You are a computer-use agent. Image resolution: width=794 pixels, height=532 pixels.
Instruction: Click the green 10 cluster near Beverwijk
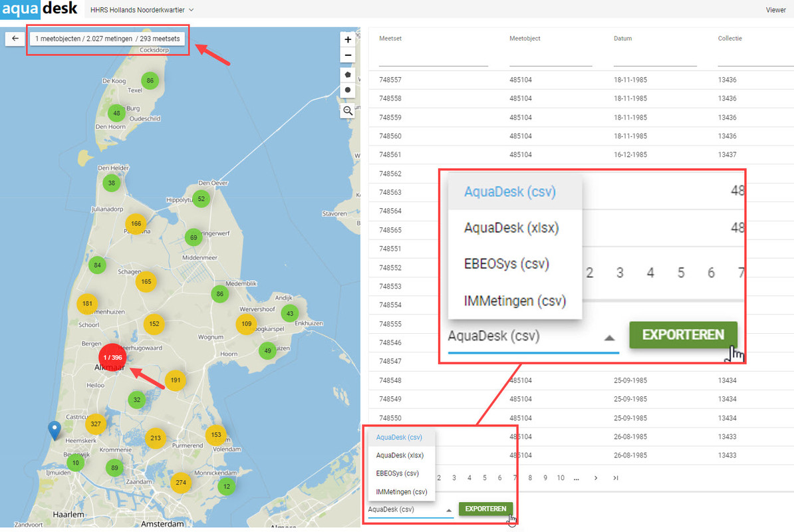75,463
